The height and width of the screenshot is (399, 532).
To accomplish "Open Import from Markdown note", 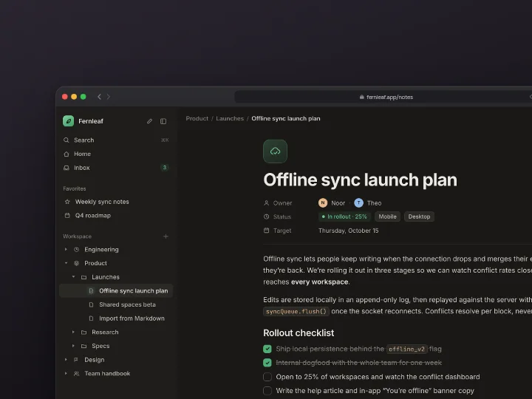I will pos(116,318).
